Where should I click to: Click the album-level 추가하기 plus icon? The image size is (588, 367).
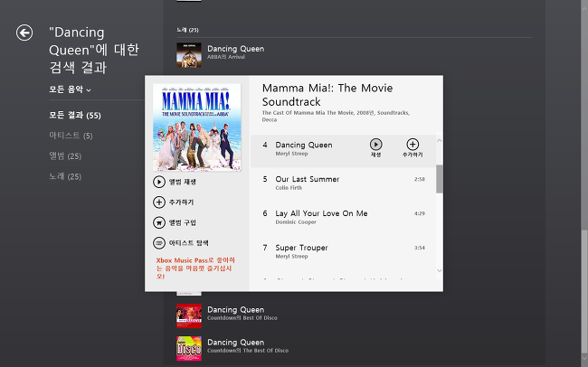click(159, 202)
